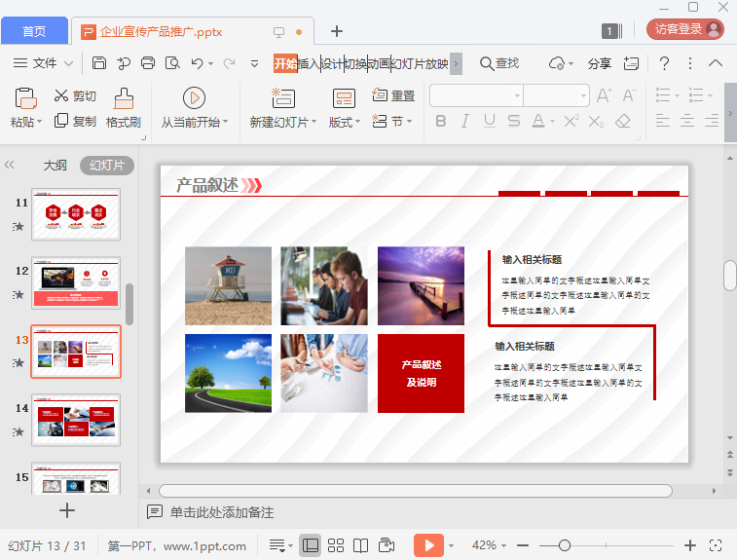Switch to the 首页 tab
This screenshot has height=560, width=737.
(x=34, y=31)
